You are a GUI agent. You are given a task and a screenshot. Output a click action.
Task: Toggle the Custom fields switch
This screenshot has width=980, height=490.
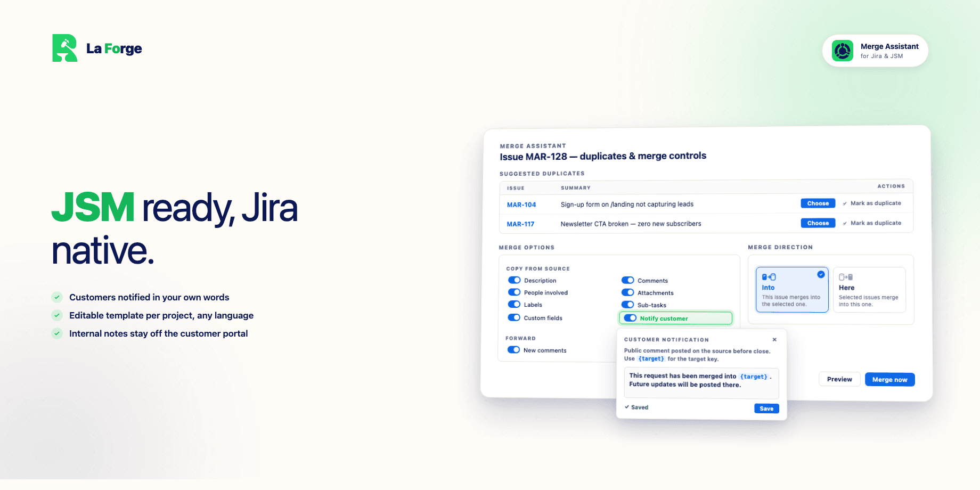(x=514, y=317)
